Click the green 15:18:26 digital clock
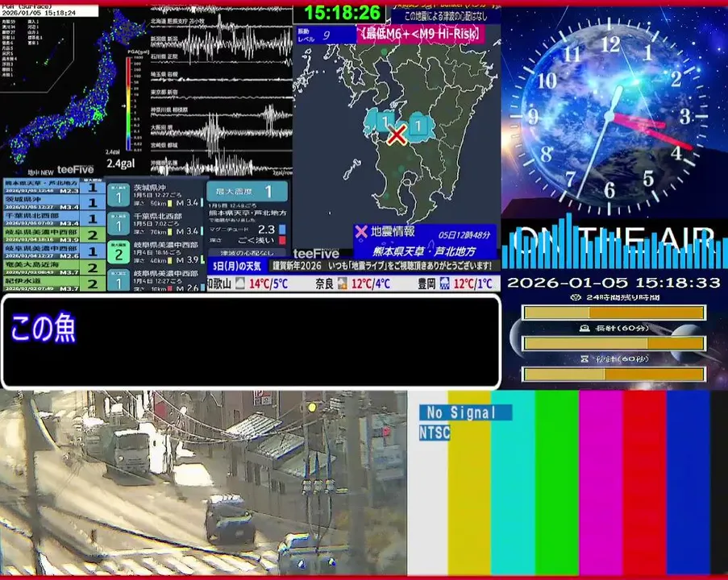 pos(342,13)
